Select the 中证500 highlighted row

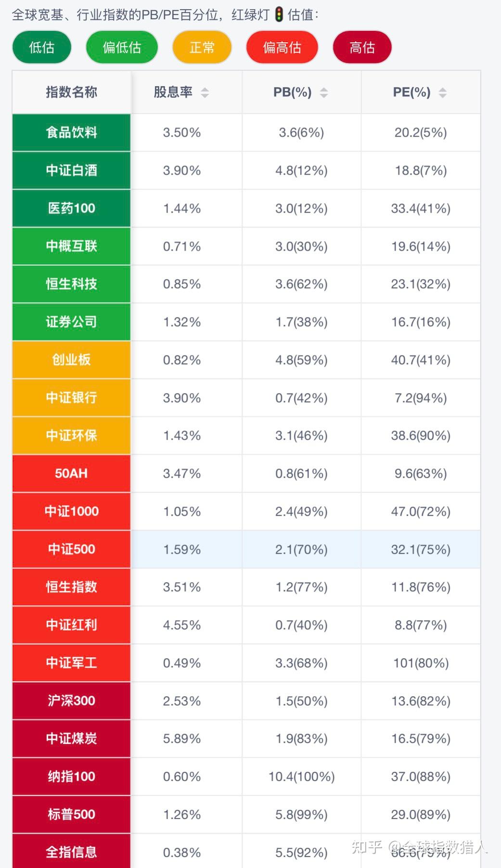71,549
